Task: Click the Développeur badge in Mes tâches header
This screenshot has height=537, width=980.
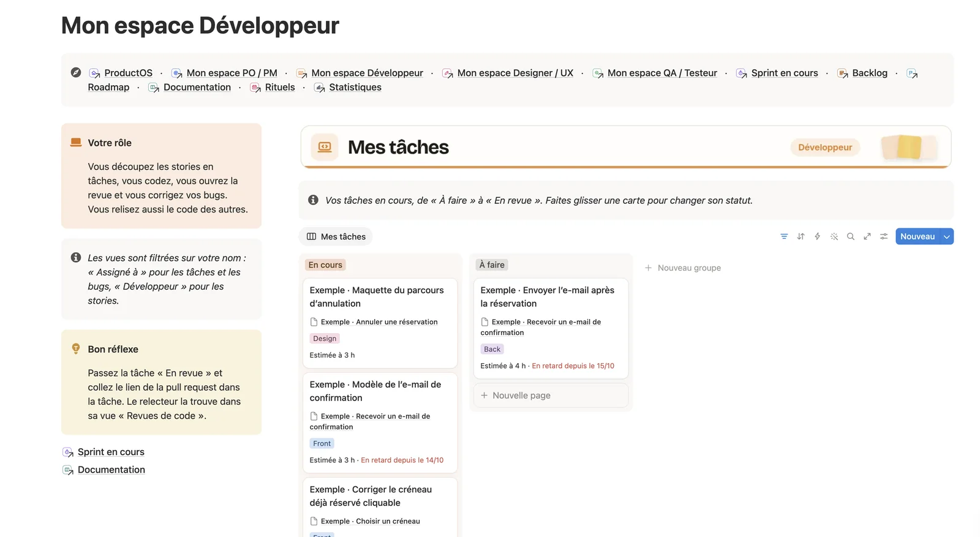Action: tap(825, 147)
